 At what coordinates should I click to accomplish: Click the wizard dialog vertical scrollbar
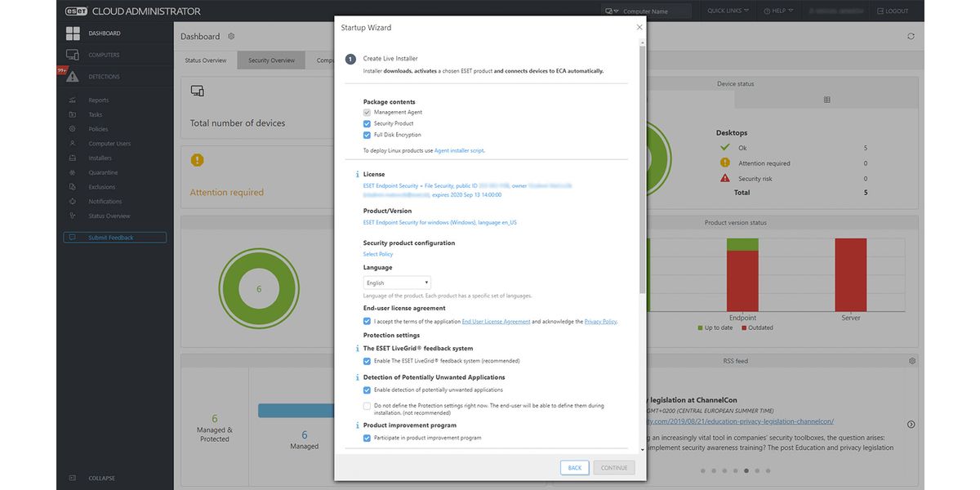[x=642, y=170]
